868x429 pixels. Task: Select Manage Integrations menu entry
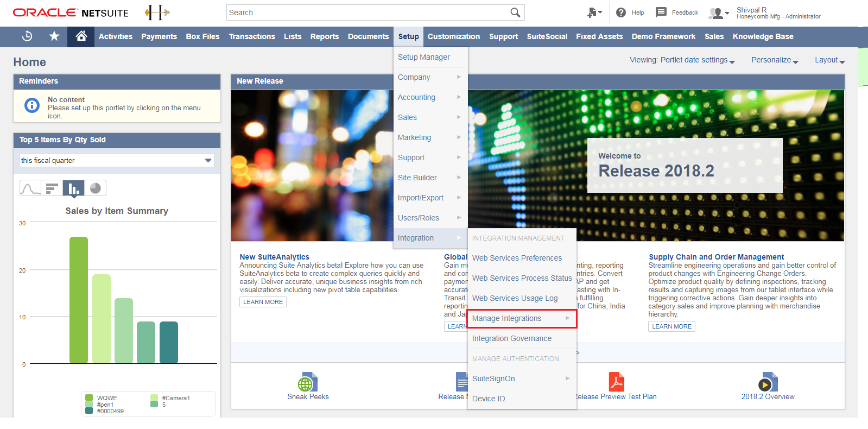(x=522, y=318)
